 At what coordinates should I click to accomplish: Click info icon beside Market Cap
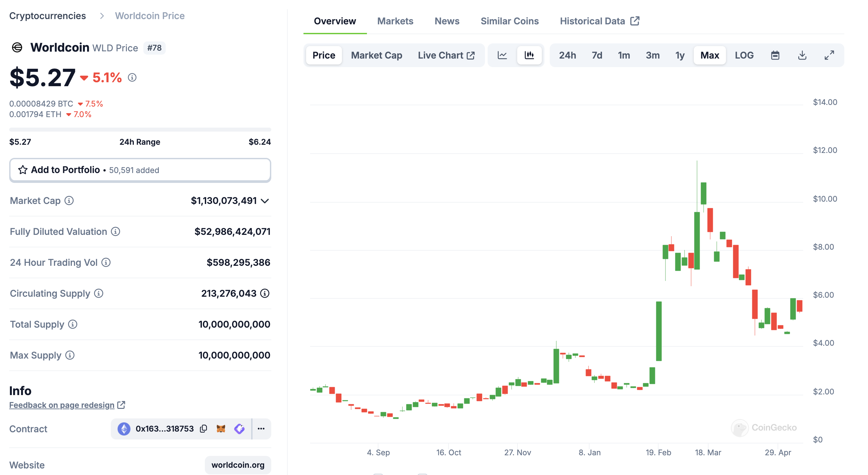pyautogui.click(x=69, y=201)
